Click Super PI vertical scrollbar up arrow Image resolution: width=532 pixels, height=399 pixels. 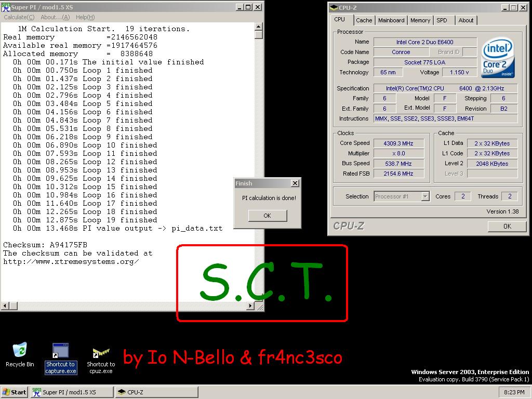click(x=259, y=27)
